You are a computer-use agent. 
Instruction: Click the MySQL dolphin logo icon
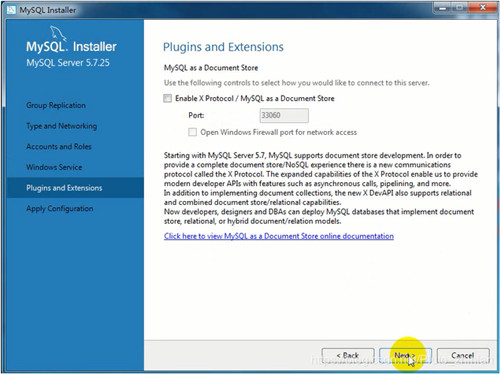click(58, 33)
